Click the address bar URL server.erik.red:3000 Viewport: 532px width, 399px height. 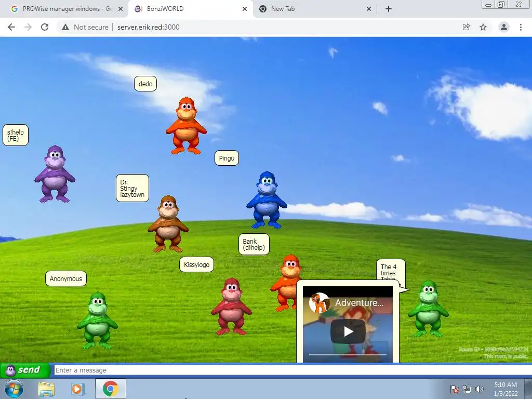[x=148, y=27]
